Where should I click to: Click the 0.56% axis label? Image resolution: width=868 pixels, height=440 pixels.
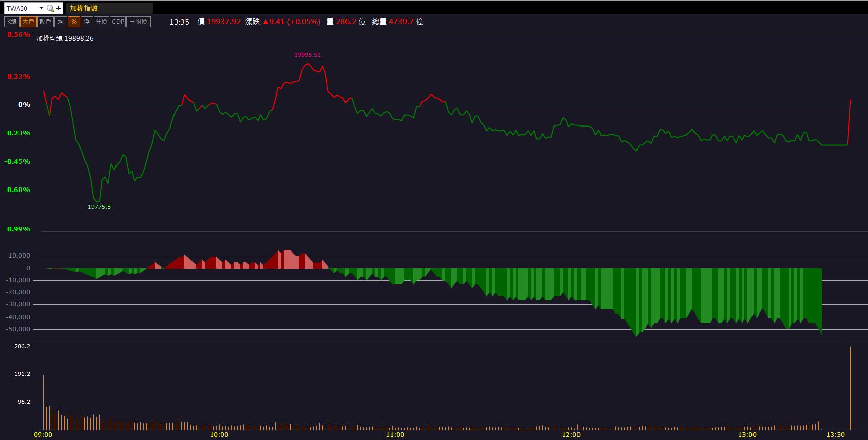click(x=19, y=35)
